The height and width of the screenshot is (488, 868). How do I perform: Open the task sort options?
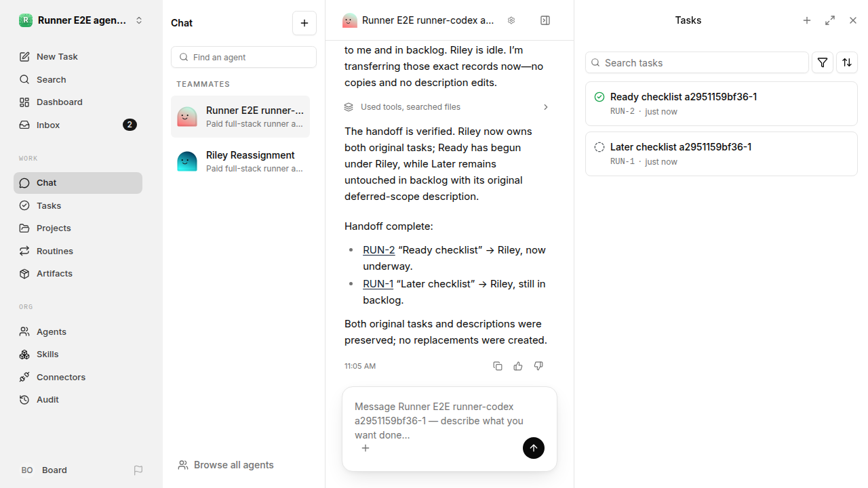(847, 62)
